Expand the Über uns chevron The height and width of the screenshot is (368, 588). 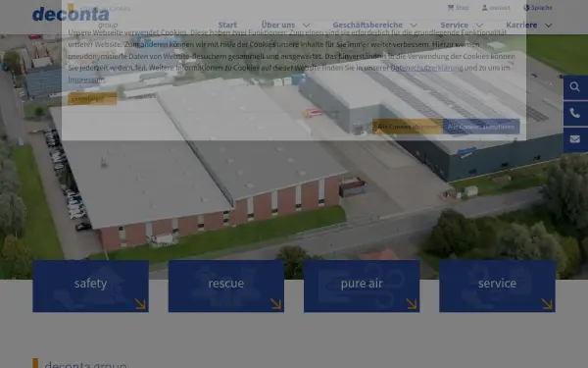click(x=306, y=26)
